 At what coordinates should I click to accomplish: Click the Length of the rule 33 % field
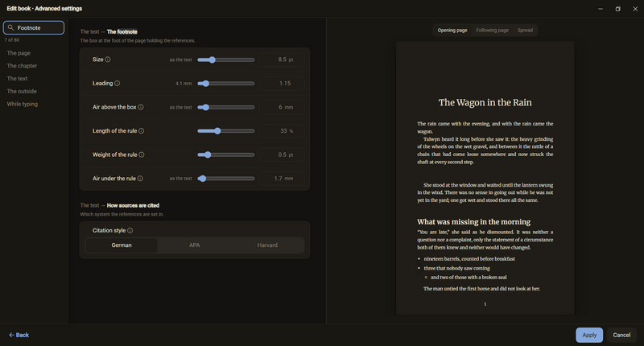point(282,131)
